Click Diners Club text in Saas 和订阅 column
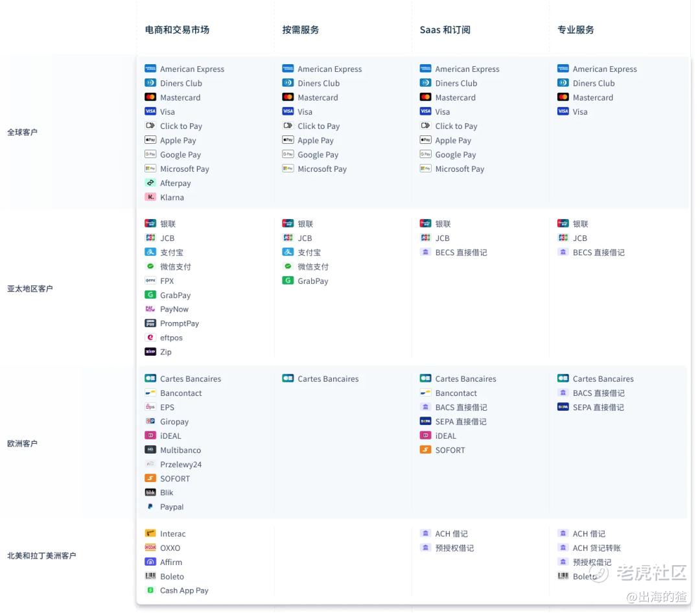The height and width of the screenshot is (613, 700). pos(456,84)
